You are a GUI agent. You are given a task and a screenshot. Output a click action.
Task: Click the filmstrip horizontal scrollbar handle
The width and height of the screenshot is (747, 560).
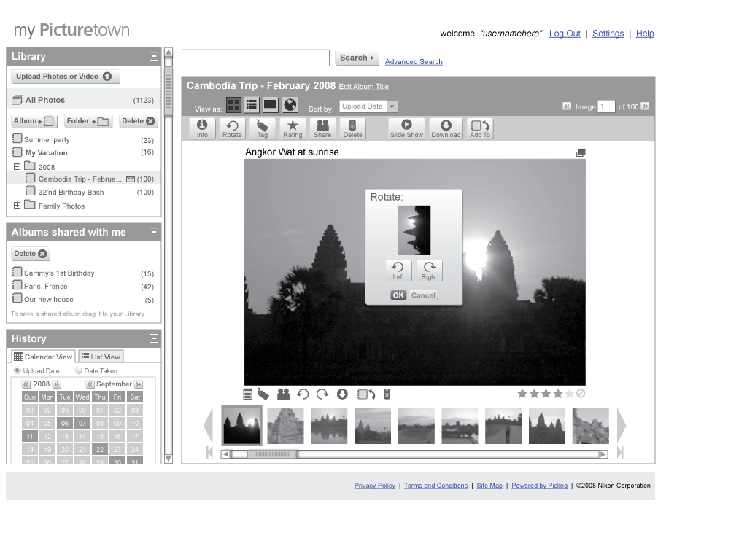pyautogui.click(x=273, y=454)
